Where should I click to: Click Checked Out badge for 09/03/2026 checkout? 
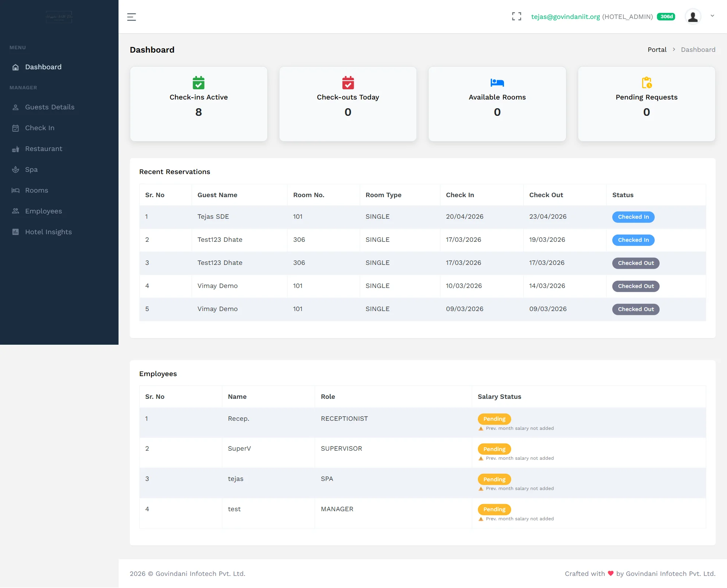coord(636,309)
